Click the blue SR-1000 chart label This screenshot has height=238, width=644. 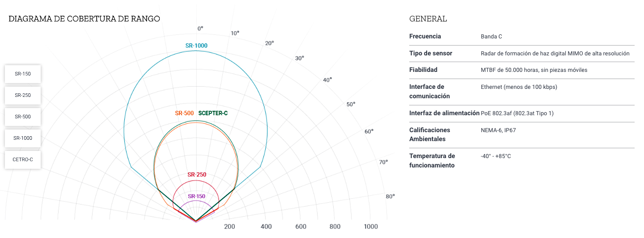(196, 46)
